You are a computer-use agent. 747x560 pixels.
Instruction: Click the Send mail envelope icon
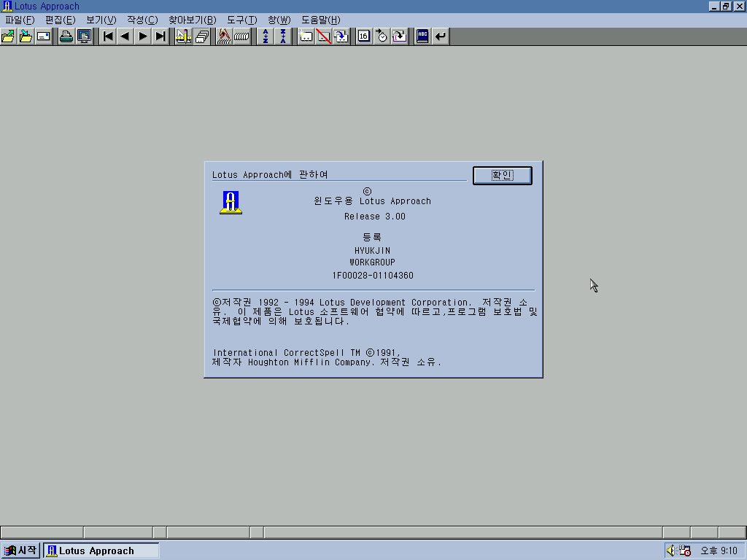click(43, 36)
